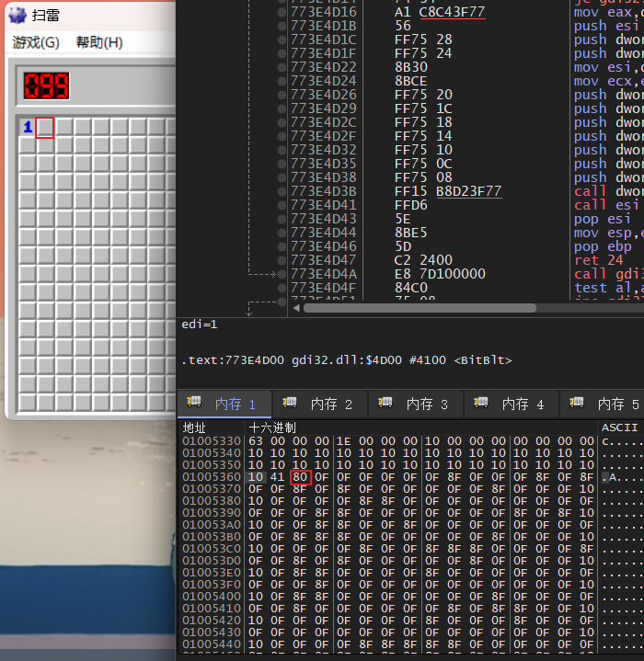Select hex byte 1E in row 01005330
Image resolution: width=644 pixels, height=661 pixels.
tap(344, 441)
